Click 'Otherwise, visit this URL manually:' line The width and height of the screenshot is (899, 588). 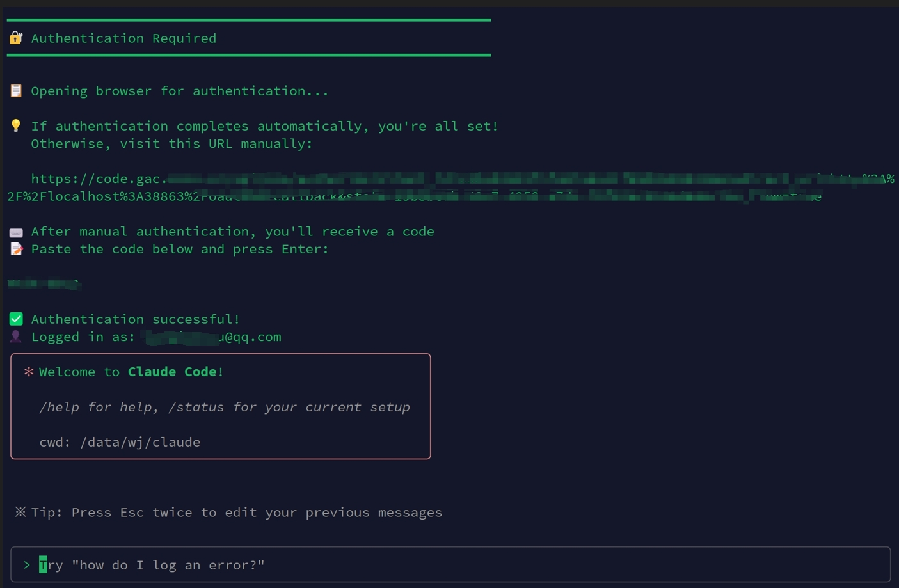[x=171, y=143]
